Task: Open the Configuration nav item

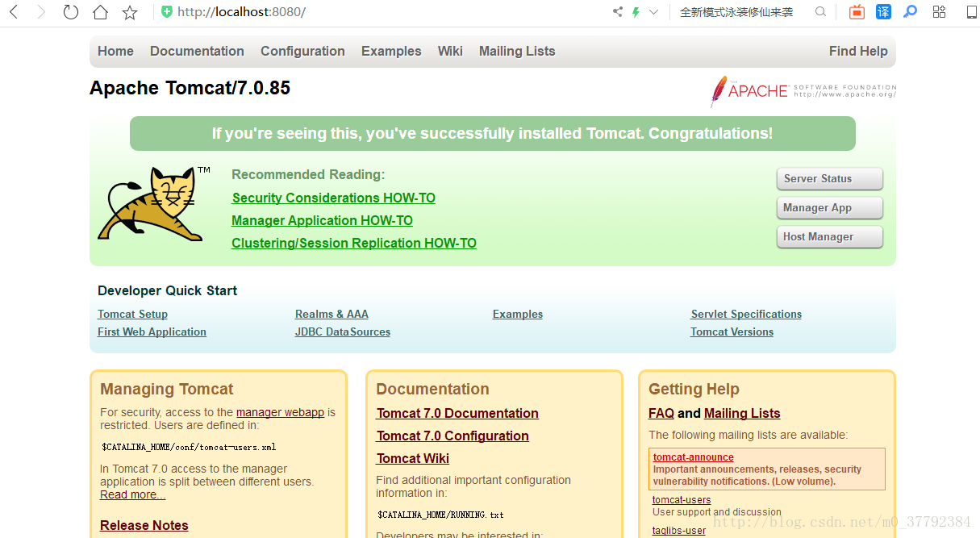Action: point(302,51)
